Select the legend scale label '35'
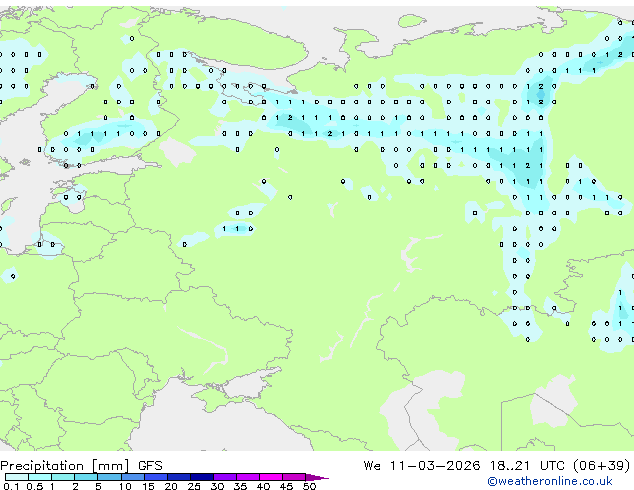Viewport: 634px width, 490px height. (x=240, y=486)
